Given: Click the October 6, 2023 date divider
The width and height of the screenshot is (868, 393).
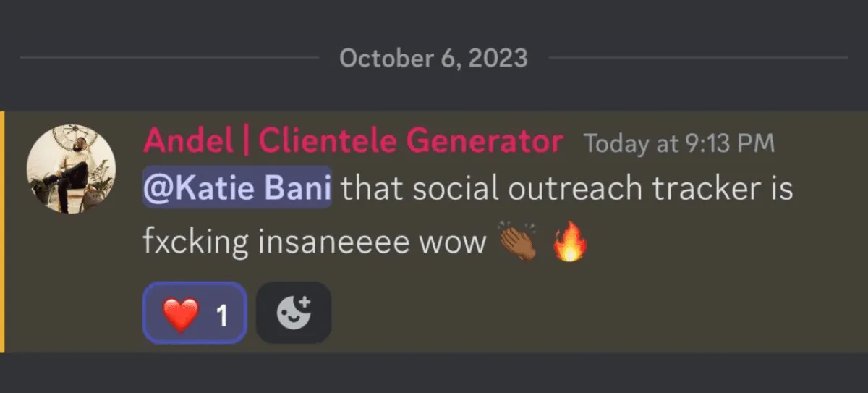Looking at the screenshot, I should click(x=433, y=57).
